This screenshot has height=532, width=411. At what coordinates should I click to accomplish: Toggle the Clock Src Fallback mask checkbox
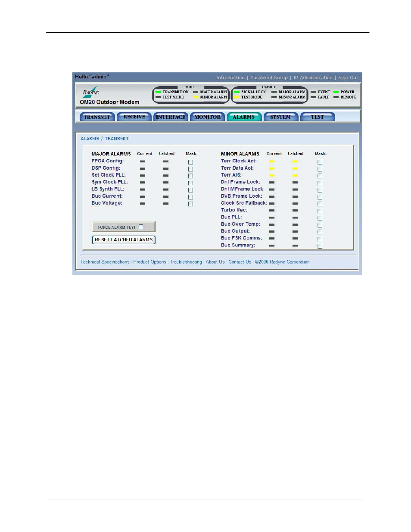(320, 204)
